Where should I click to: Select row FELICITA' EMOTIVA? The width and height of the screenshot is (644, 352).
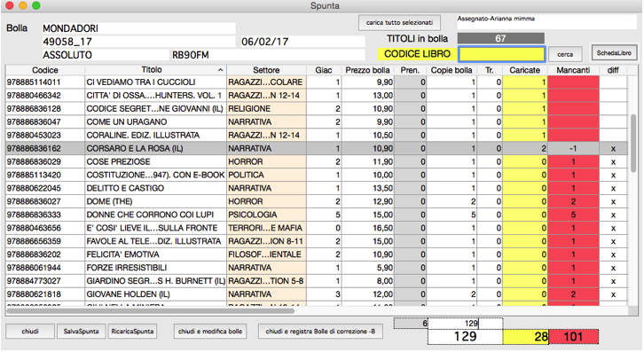point(317,254)
